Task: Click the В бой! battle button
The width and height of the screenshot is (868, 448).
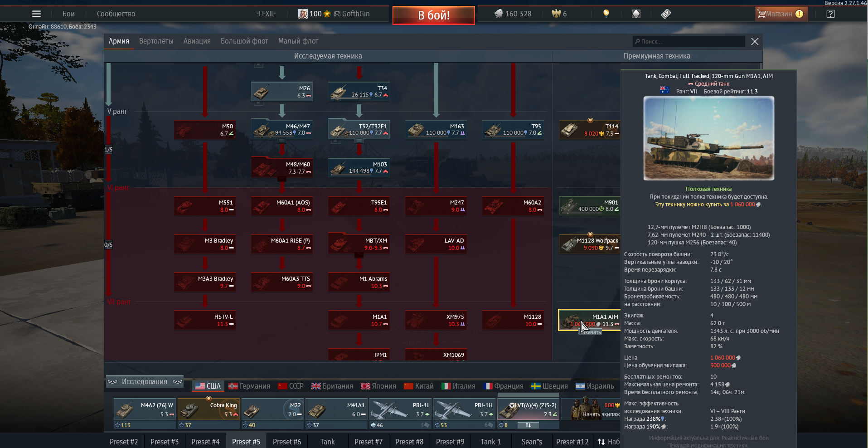Action: click(433, 15)
